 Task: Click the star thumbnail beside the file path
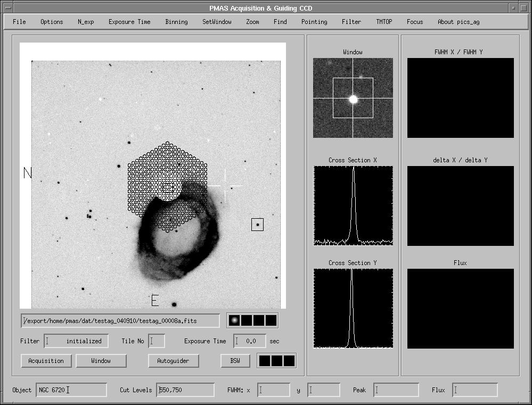(234, 320)
